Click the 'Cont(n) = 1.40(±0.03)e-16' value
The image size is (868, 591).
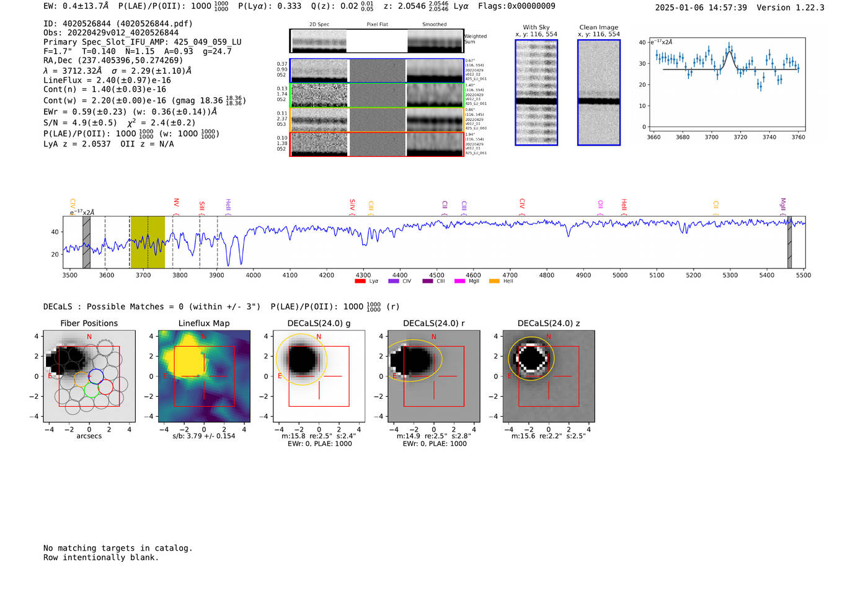tap(105, 89)
